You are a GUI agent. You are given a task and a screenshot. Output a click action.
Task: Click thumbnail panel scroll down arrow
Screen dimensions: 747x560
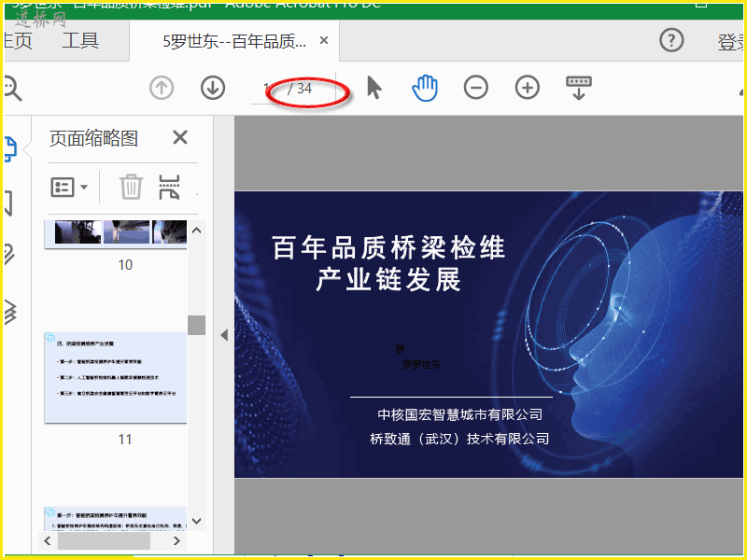[x=196, y=521]
